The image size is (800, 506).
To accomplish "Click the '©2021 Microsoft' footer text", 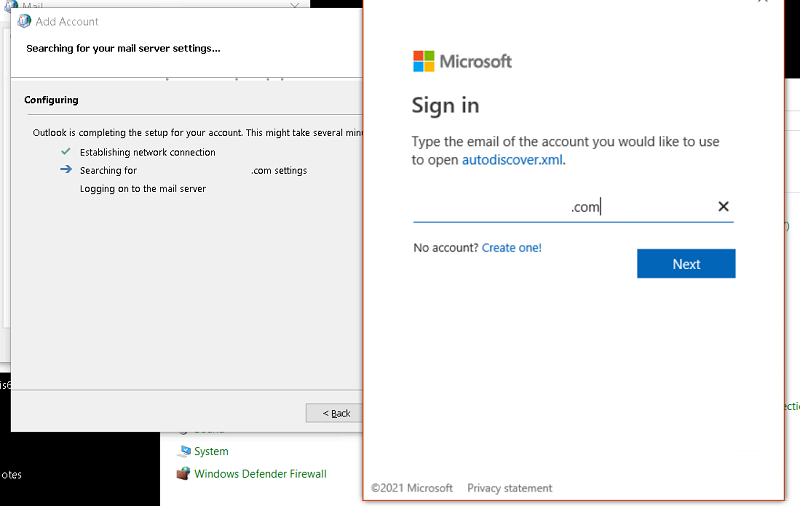I will point(412,488).
